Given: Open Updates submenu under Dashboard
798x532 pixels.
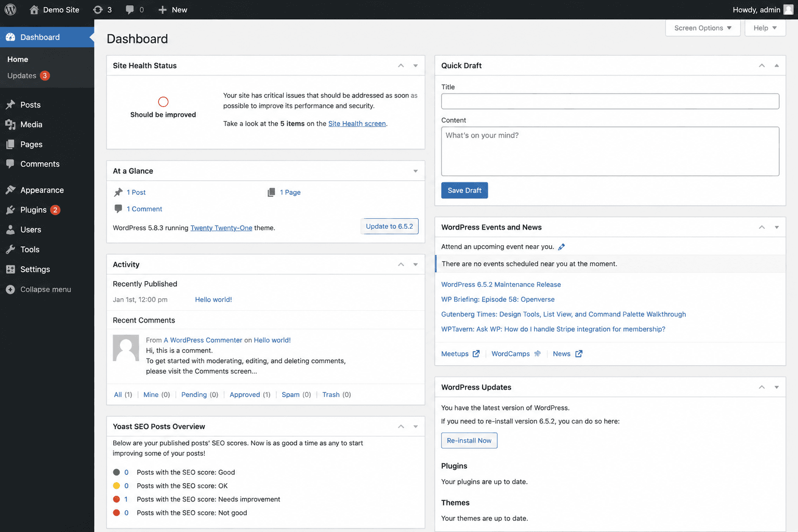Looking at the screenshot, I should tap(29, 76).
